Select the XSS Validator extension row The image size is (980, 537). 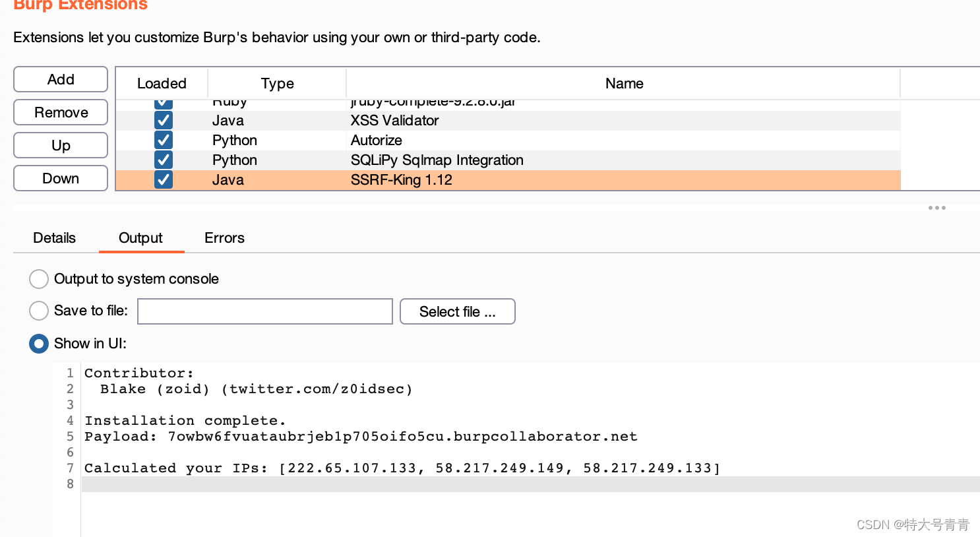(508, 120)
